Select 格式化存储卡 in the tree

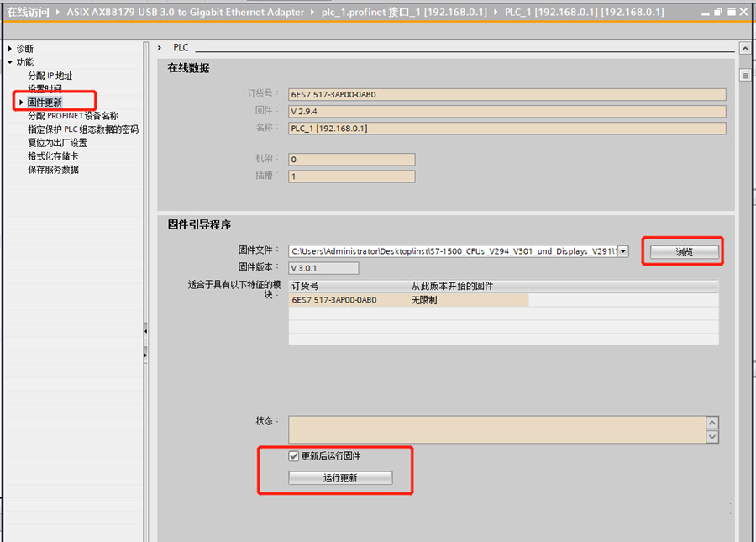pos(53,156)
